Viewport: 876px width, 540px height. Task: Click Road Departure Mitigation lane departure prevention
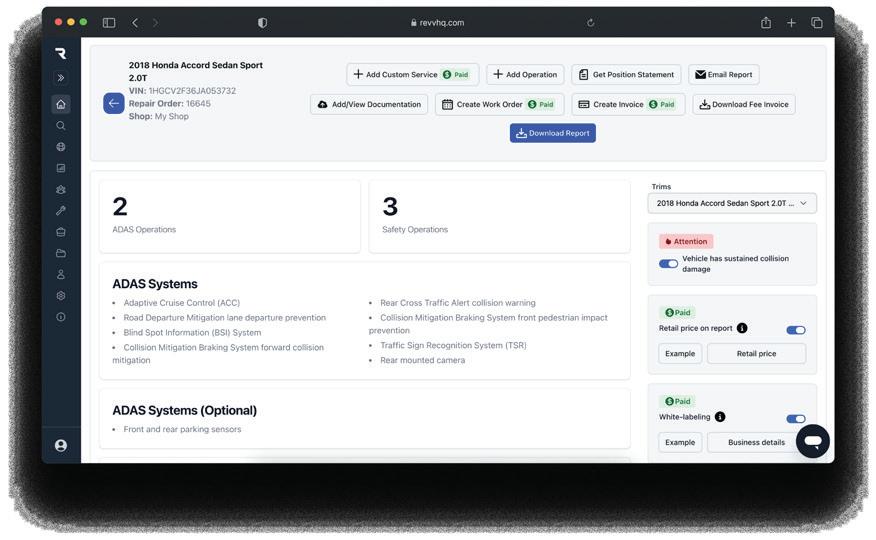(225, 317)
